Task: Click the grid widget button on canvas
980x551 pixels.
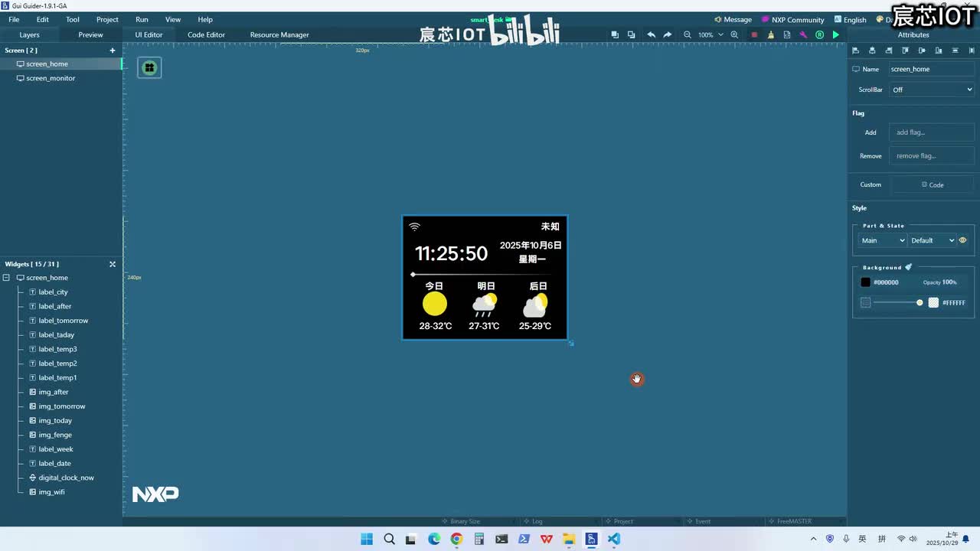Action: (x=149, y=67)
